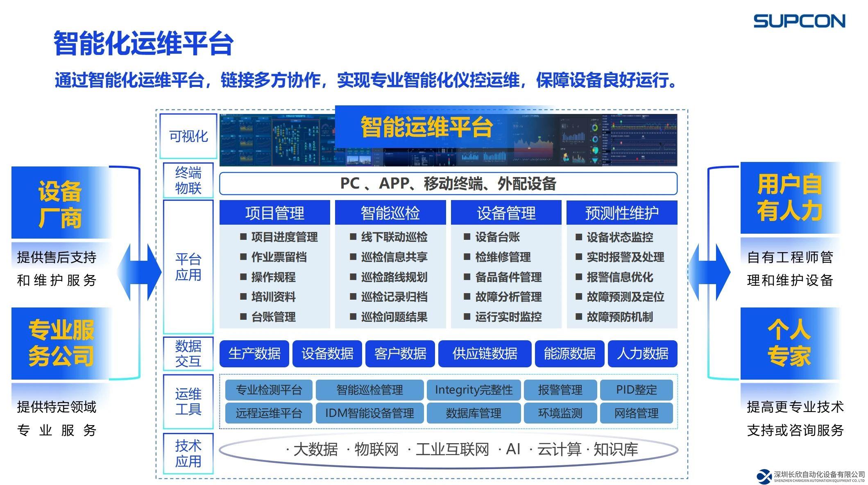Screen dimensions: 868x485
Task: Click the 可视化 label box
Action: (188, 136)
